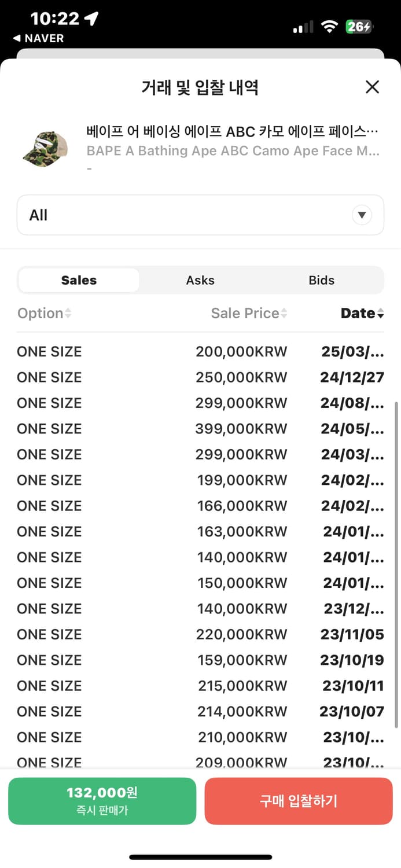Switch to the Bids tab
401x868 pixels.
click(x=321, y=281)
